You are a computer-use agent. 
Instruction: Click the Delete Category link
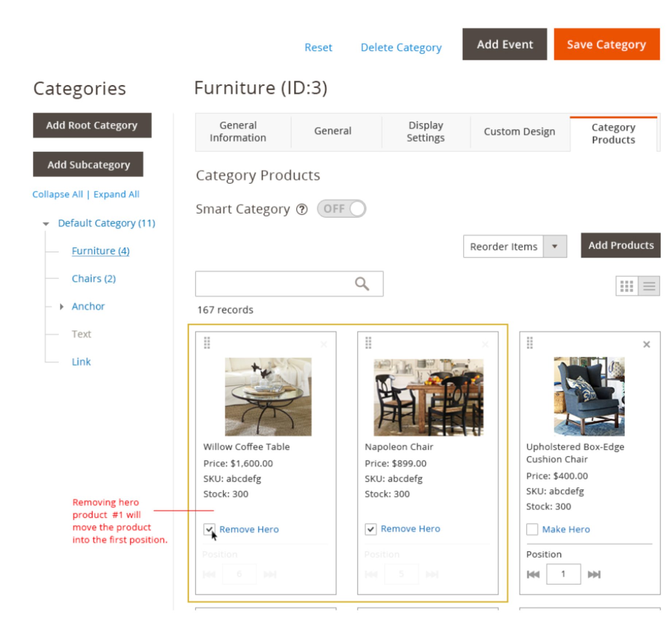401,47
